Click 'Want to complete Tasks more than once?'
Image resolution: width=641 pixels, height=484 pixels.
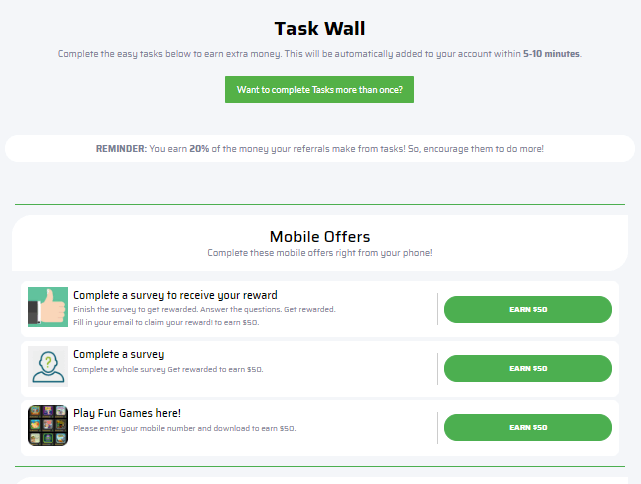pyautogui.click(x=319, y=90)
